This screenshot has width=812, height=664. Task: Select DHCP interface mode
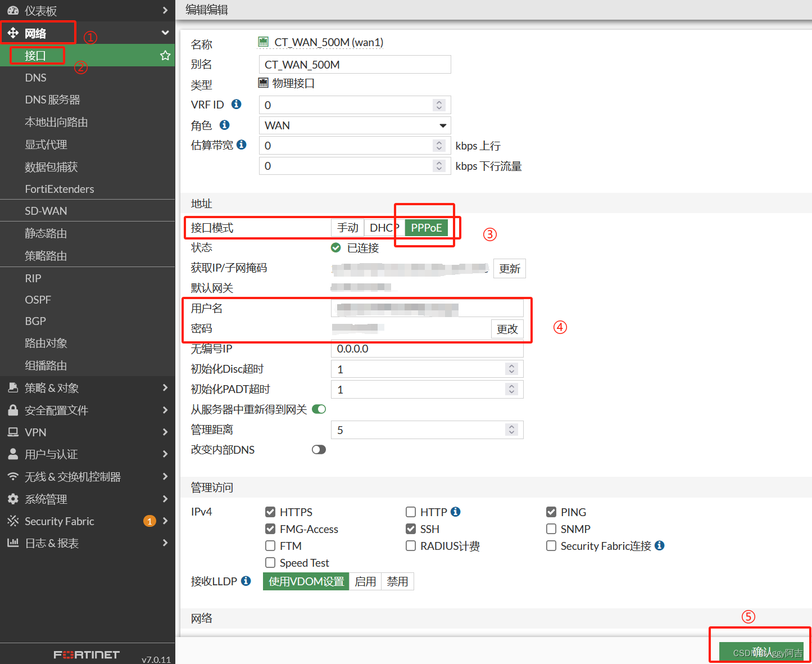point(384,228)
